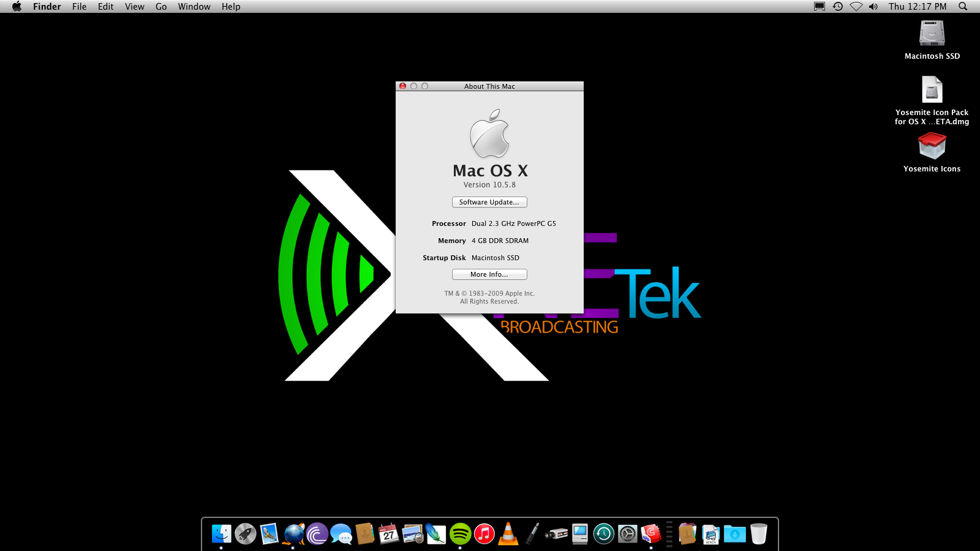This screenshot has height=551, width=980.
Task: Open the BENCH document in the Dock
Action: (x=711, y=534)
